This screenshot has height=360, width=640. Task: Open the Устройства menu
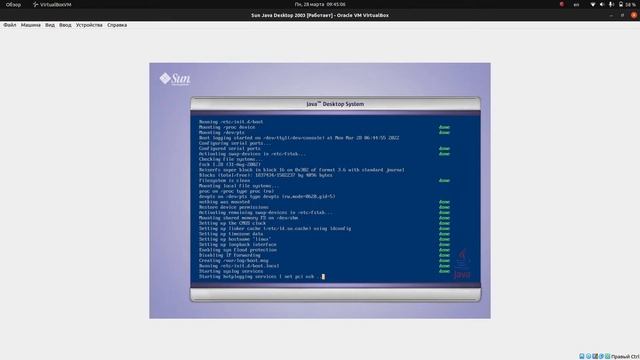click(89, 25)
